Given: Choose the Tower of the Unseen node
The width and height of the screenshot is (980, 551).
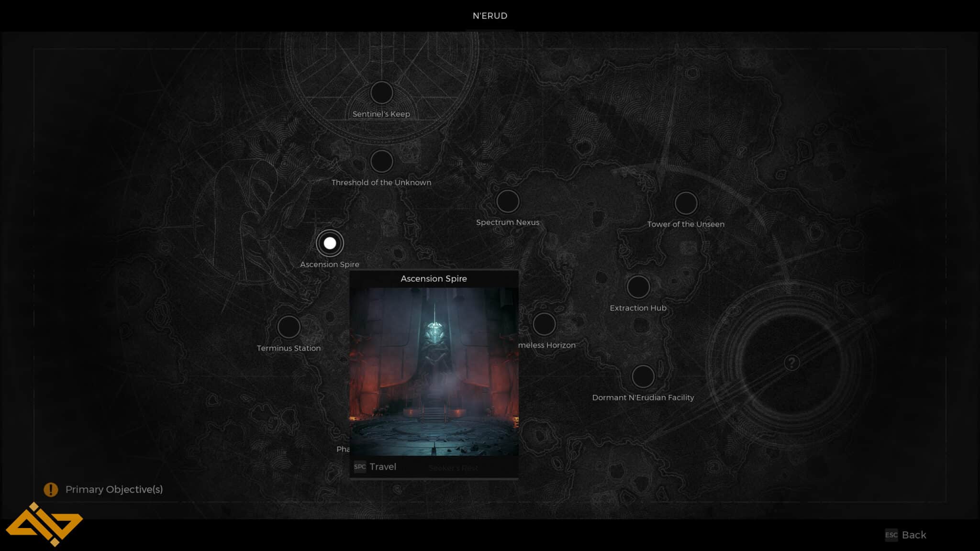Looking at the screenshot, I should pyautogui.click(x=686, y=203).
